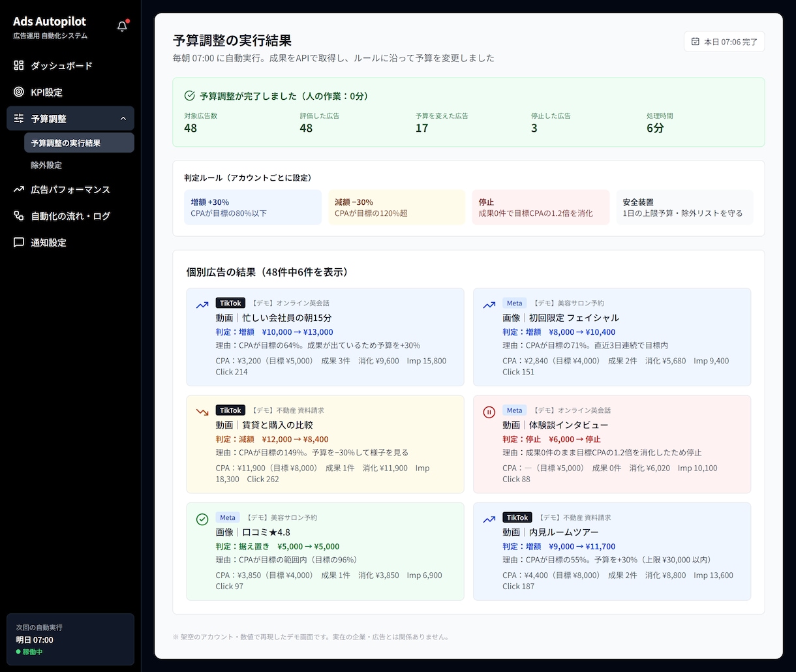This screenshot has height=672, width=796.
Task: Click decrease arrow icon on 賃貸と購入の比較 card
Action: click(x=202, y=412)
